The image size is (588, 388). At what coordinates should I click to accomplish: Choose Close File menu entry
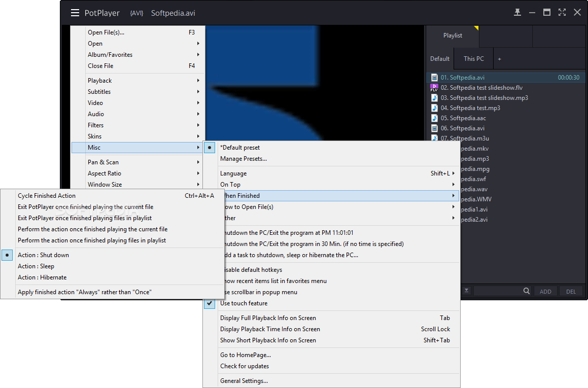(137, 66)
